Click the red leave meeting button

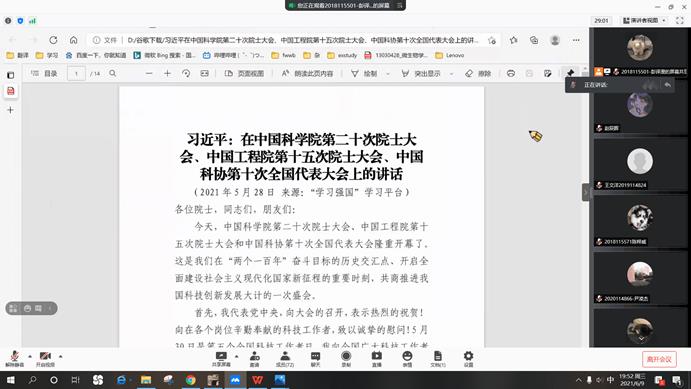659,359
